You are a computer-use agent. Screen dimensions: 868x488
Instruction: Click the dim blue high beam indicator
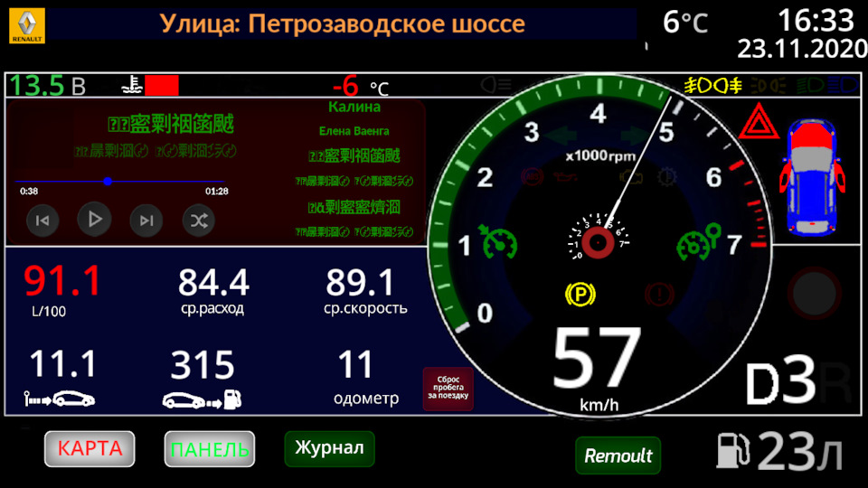(842, 85)
